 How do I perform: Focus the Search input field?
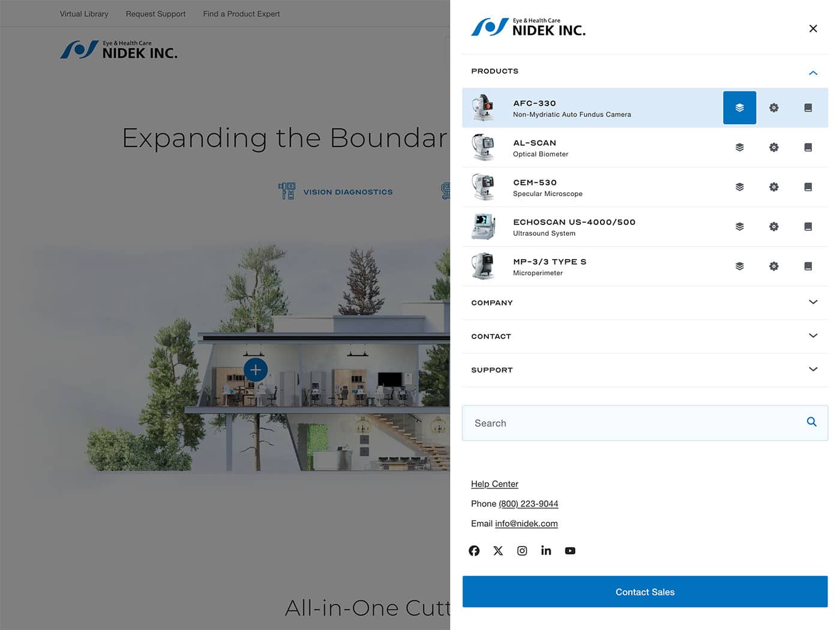pos(645,423)
